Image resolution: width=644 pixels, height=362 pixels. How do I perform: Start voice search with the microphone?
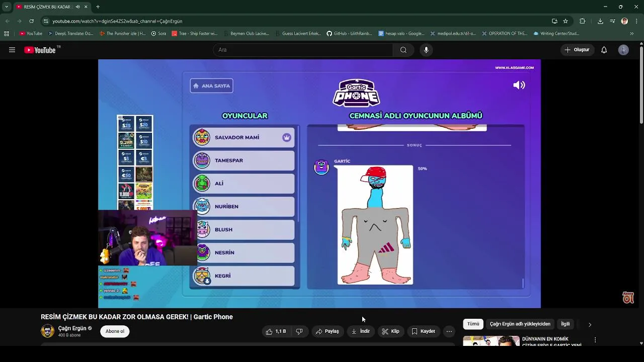[426, 50]
